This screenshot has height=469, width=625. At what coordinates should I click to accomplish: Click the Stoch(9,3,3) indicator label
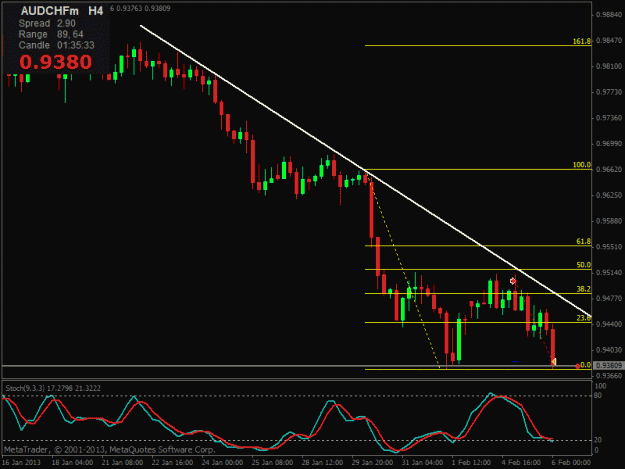click(x=53, y=388)
